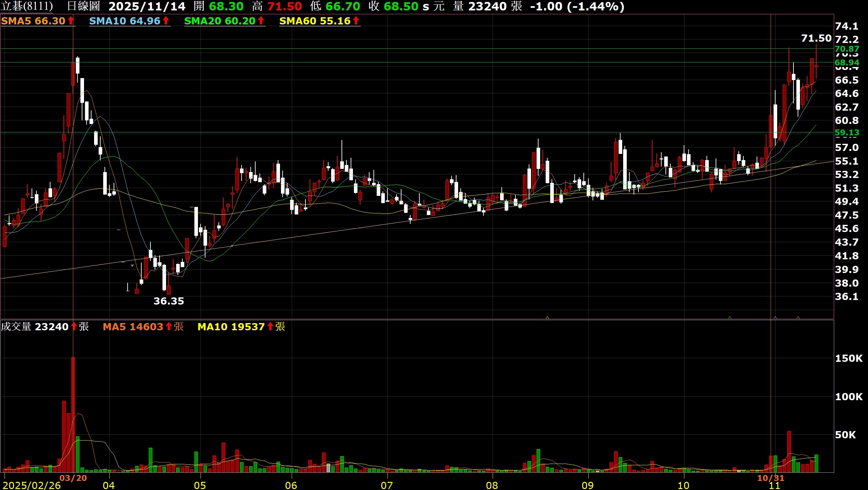Click the 36.35 lowest price annotation
This screenshot has width=868, height=490.
(168, 301)
